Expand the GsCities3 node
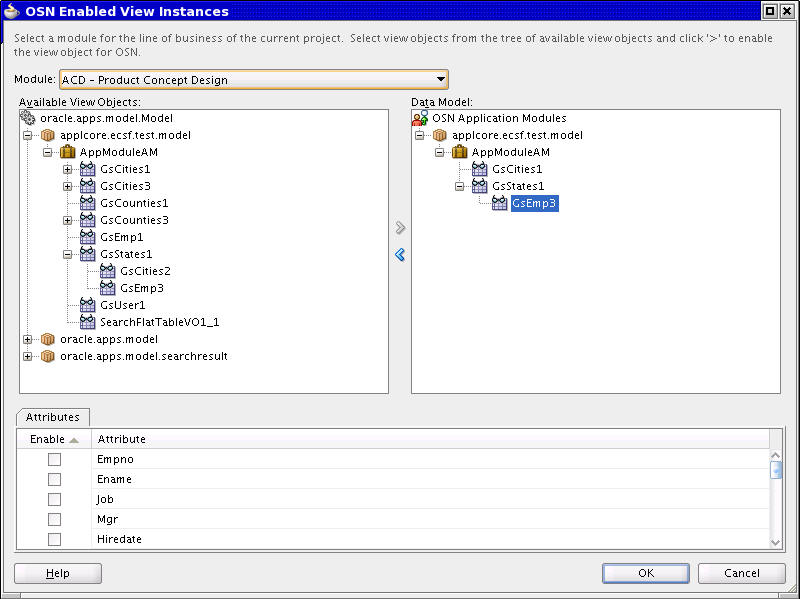 coord(67,186)
